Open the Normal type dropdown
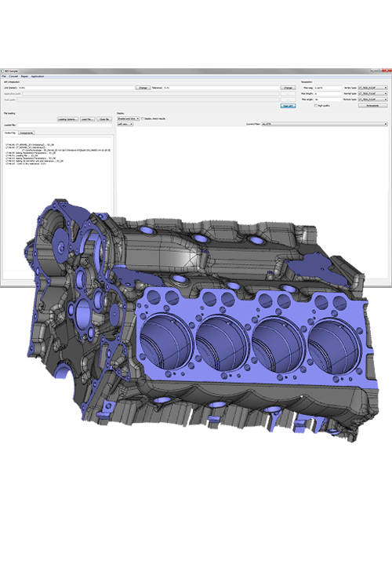 click(x=372, y=94)
